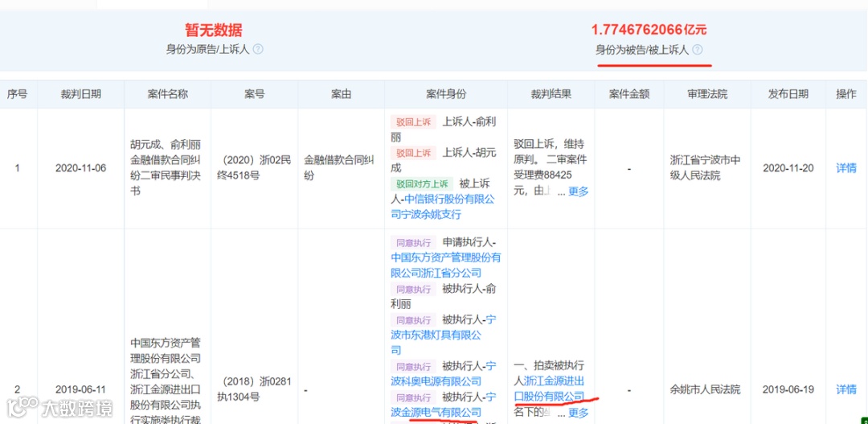The height and width of the screenshot is (424, 868).
Task: Expand 更多 in row 2 裁判结果
Action: [579, 413]
